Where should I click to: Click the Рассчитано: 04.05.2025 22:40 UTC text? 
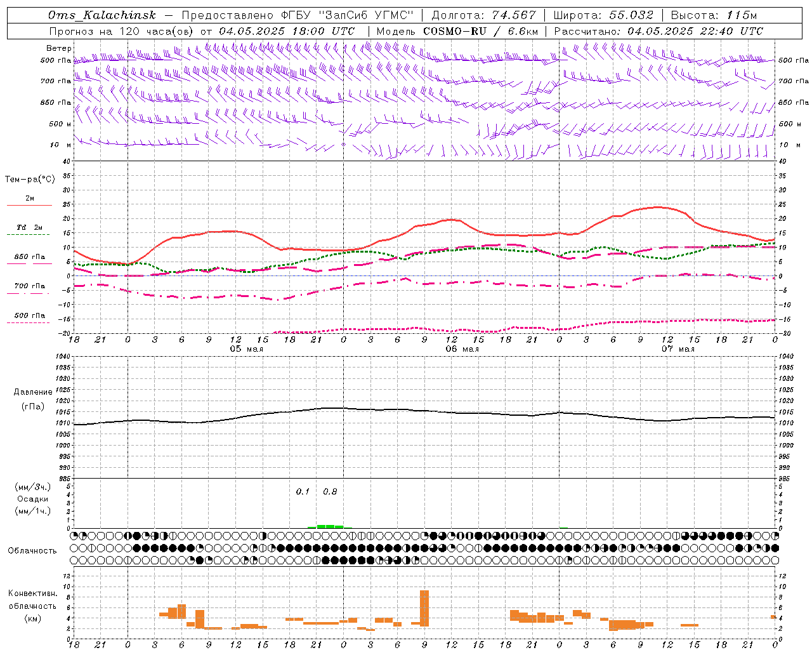658,31
